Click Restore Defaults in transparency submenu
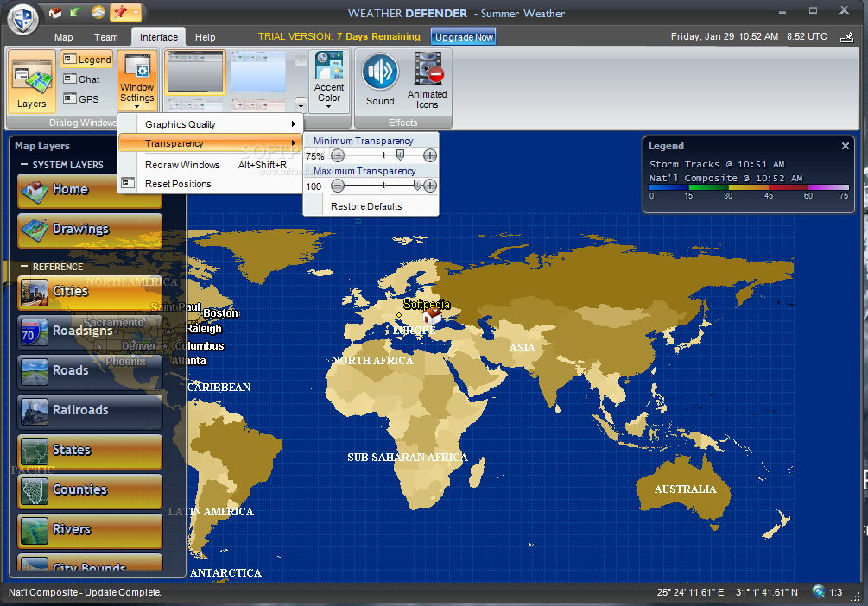868x606 pixels. click(366, 206)
